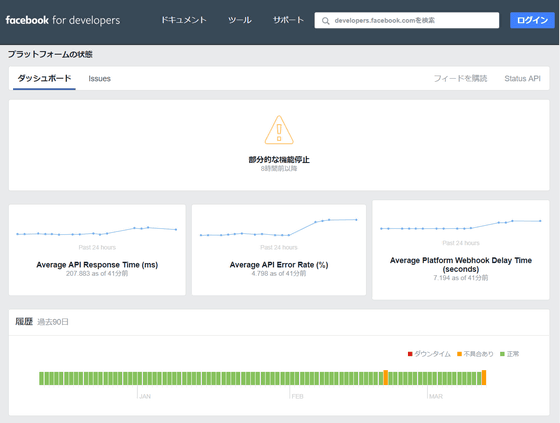Click the orange 不具合あり legend swatch
Image resolution: width=560 pixels, height=423 pixels.
point(460,354)
